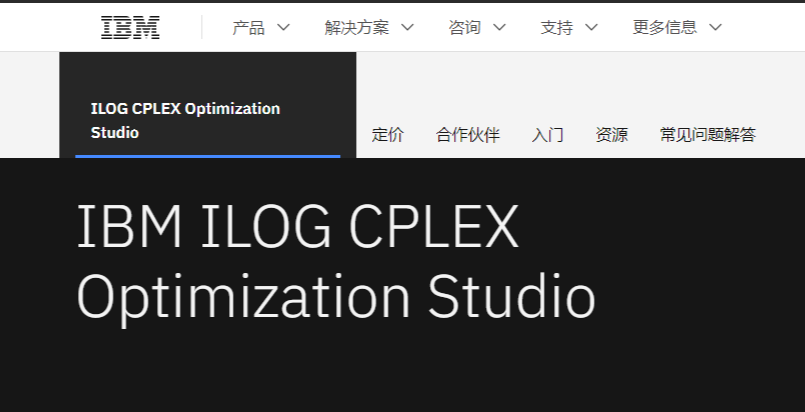Click the blue underline under the active tab
This screenshot has height=412, width=805.
208,156
